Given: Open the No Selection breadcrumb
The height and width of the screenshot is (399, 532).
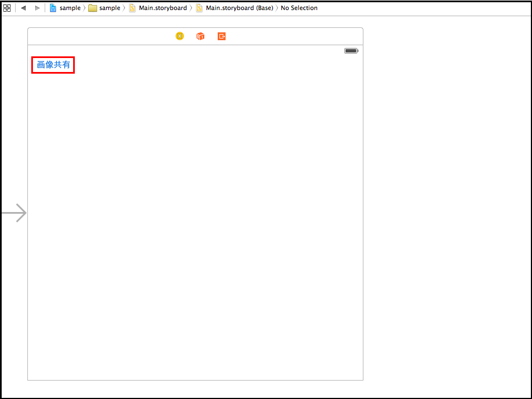Looking at the screenshot, I should point(299,8).
